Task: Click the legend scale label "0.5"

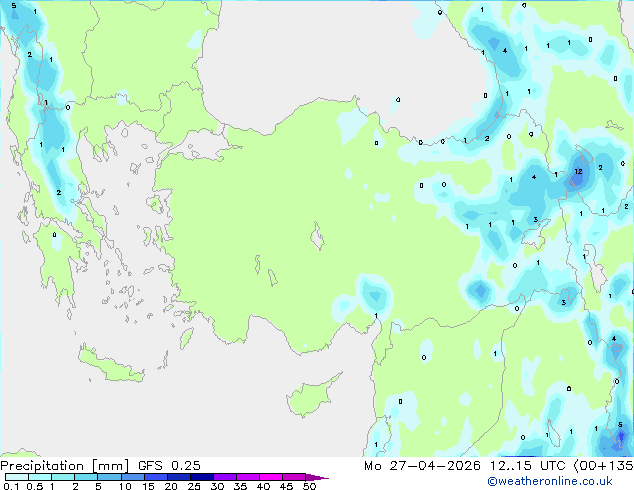Action: click(34, 486)
